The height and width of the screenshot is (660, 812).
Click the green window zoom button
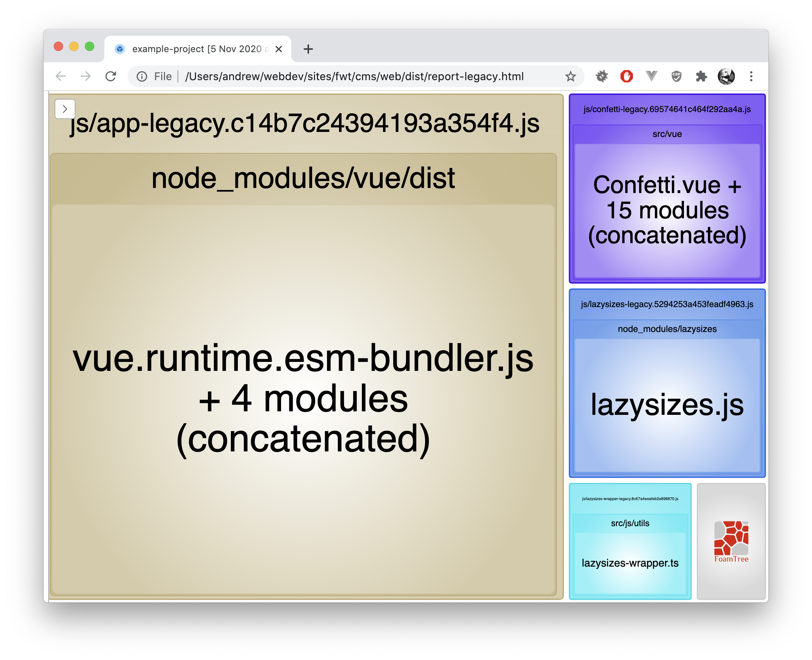pos(90,46)
